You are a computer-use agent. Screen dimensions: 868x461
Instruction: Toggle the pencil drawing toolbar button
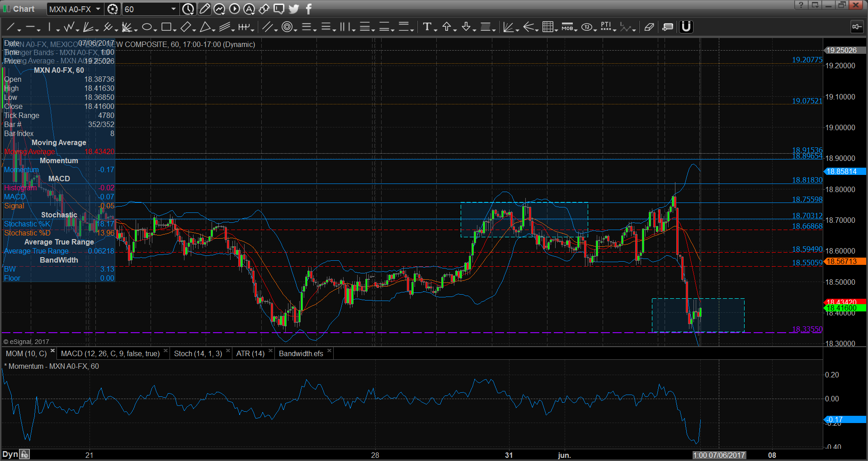point(204,9)
